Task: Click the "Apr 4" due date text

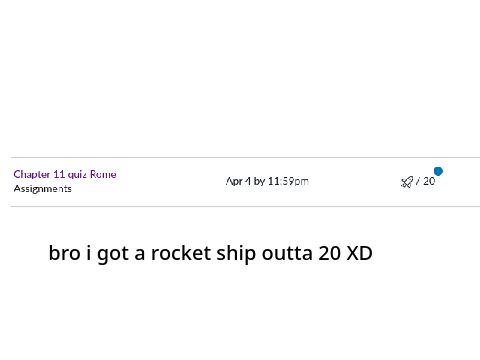Action: pyautogui.click(x=238, y=181)
